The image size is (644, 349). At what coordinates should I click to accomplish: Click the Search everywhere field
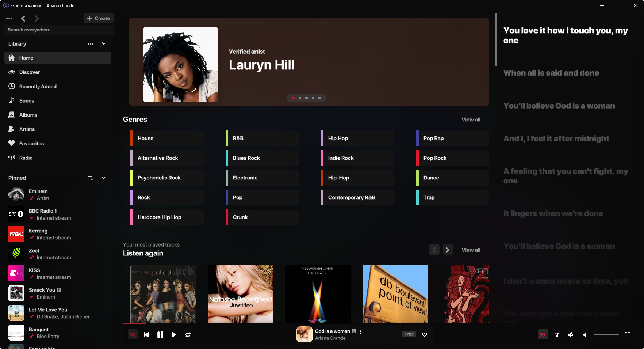pyautogui.click(x=59, y=30)
